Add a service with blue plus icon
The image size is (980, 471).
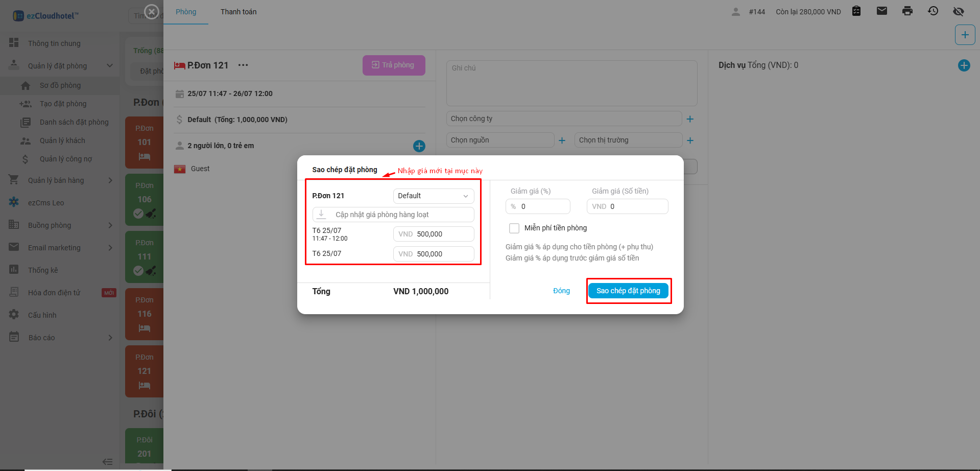964,65
